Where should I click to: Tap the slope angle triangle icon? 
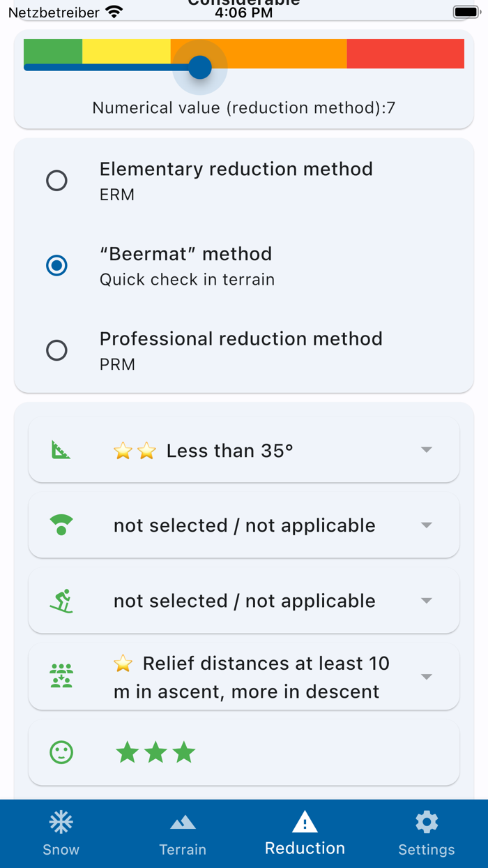coord(61,450)
